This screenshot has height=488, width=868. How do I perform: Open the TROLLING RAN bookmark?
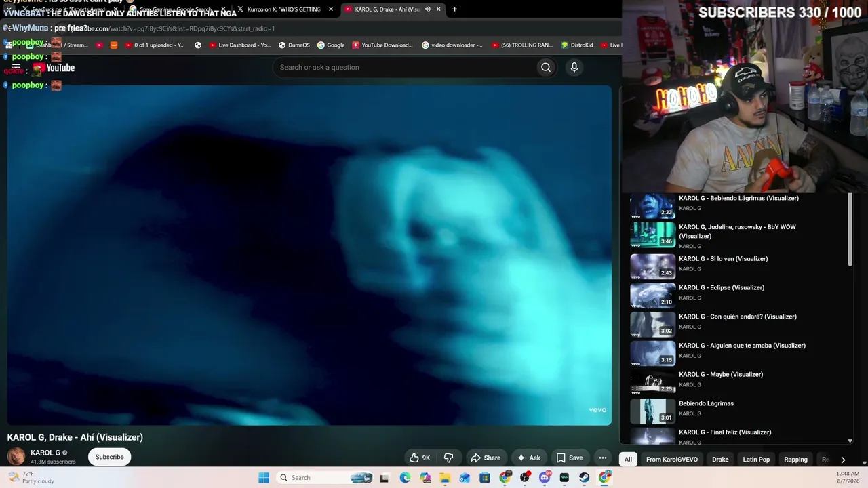coord(522,45)
